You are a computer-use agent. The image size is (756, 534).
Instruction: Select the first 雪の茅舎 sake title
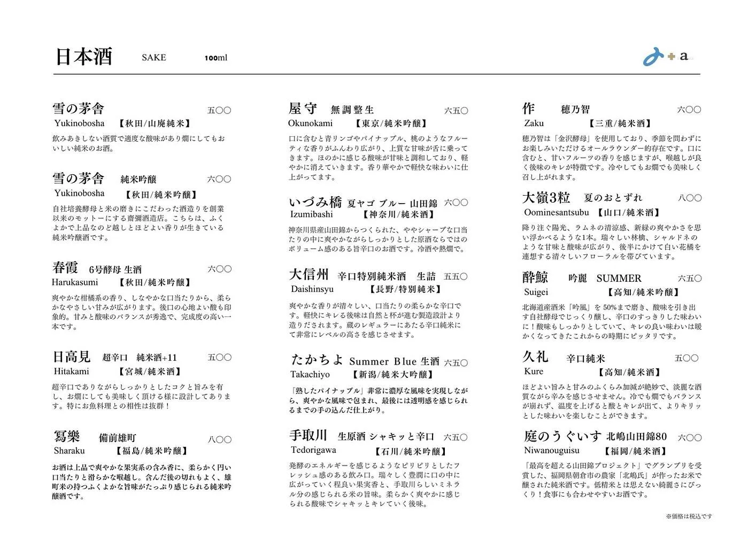tap(78, 109)
